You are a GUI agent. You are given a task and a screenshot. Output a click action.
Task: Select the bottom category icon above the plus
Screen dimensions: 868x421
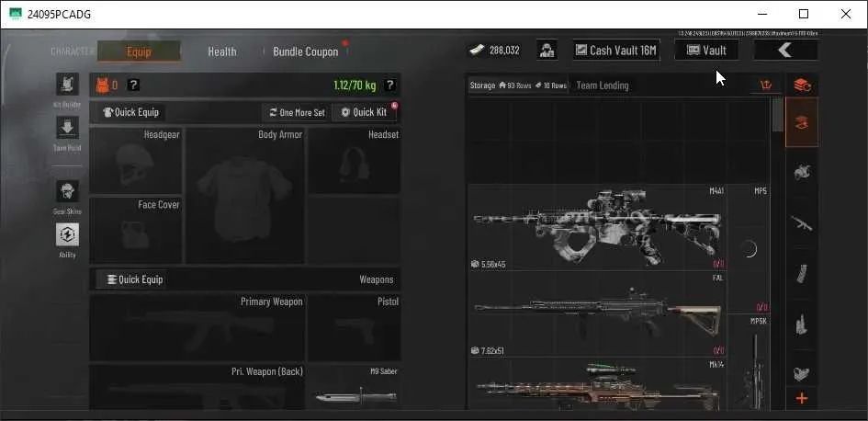pos(802,372)
